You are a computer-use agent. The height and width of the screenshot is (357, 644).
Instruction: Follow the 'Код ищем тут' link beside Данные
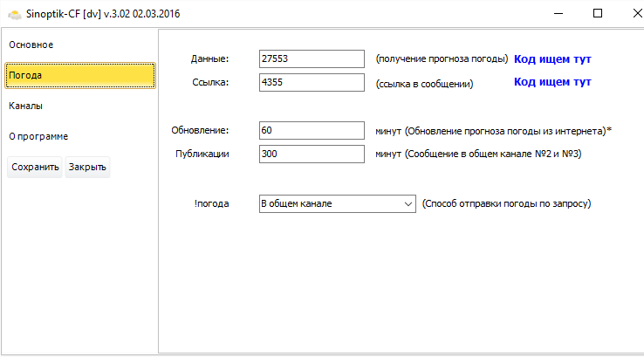click(552, 59)
